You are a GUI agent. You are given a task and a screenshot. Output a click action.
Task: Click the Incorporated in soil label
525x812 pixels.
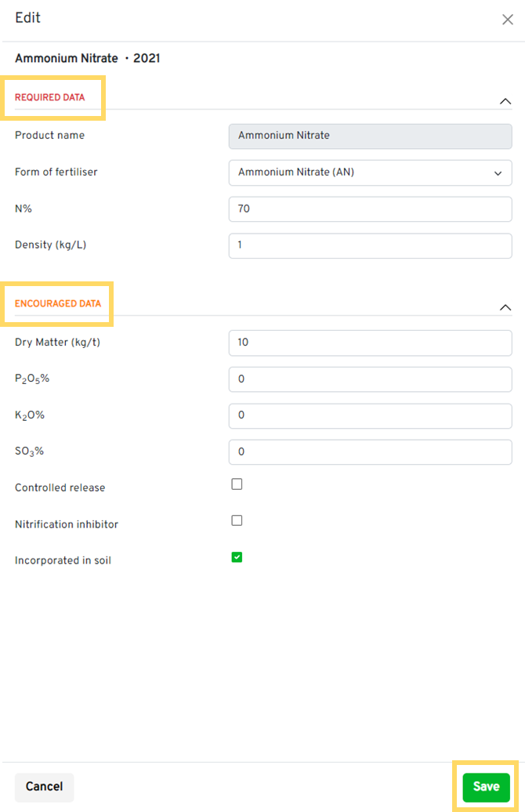[63, 560]
